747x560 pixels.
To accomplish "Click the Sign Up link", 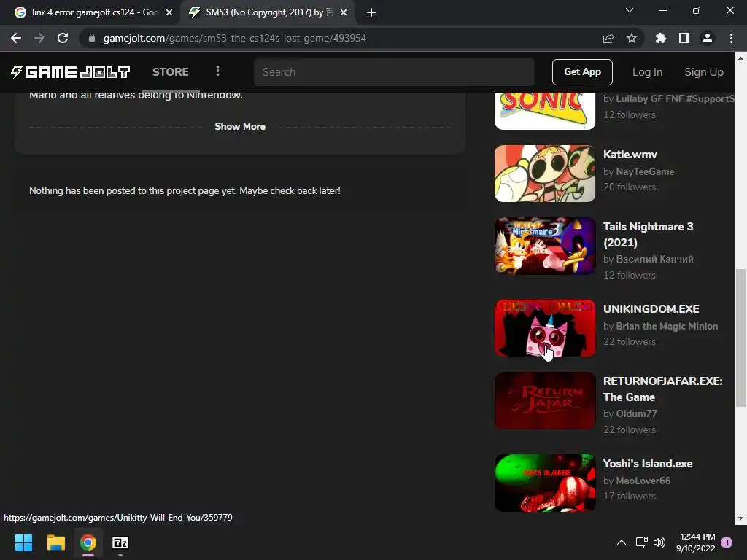I will click(704, 72).
